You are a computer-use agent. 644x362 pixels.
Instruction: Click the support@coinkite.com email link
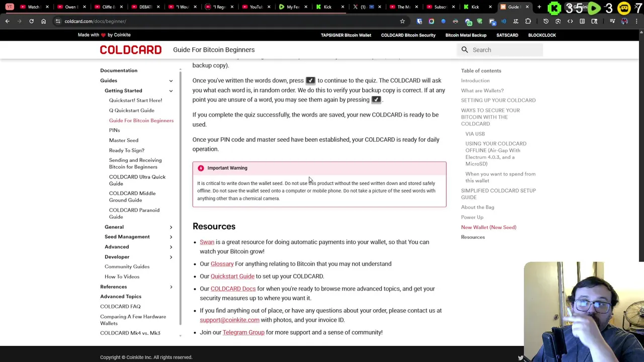pyautogui.click(x=229, y=320)
